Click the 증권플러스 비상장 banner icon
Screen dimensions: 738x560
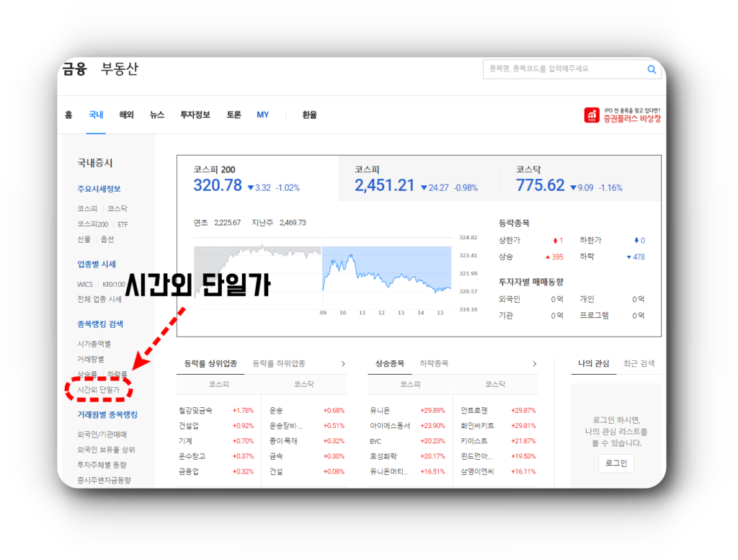point(592,115)
